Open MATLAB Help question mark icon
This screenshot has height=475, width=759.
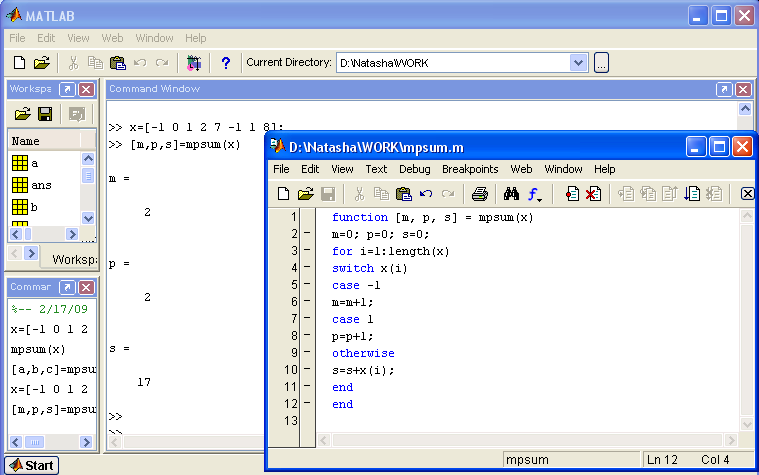tap(226, 63)
